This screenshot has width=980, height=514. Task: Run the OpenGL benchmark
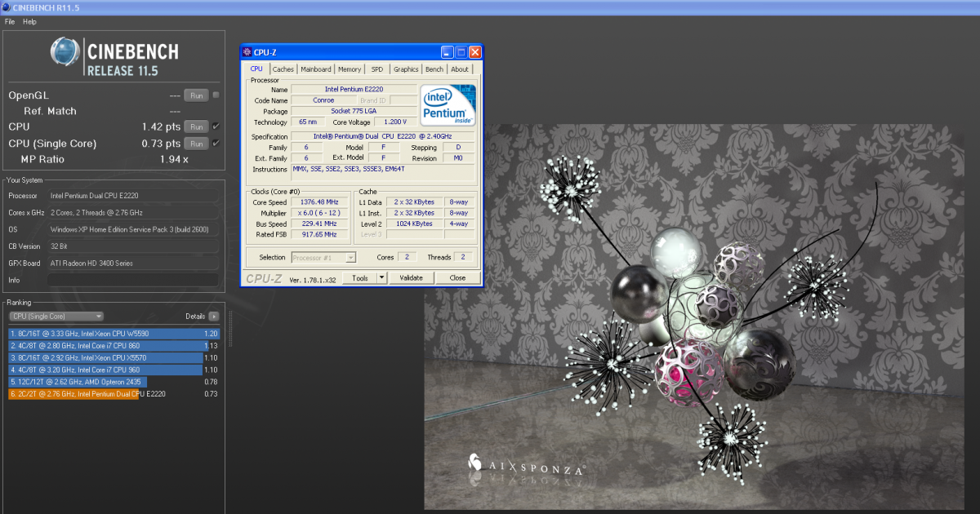196,95
